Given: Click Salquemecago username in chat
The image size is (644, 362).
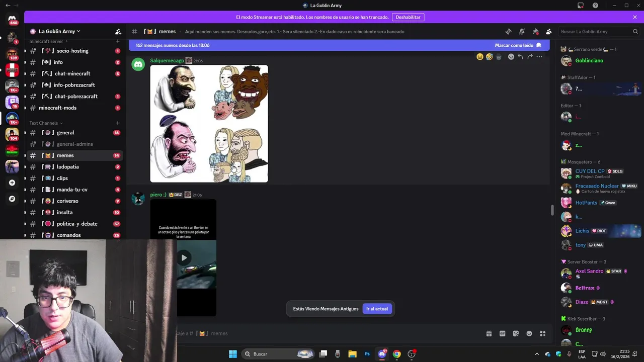Looking at the screenshot, I should coord(167,61).
